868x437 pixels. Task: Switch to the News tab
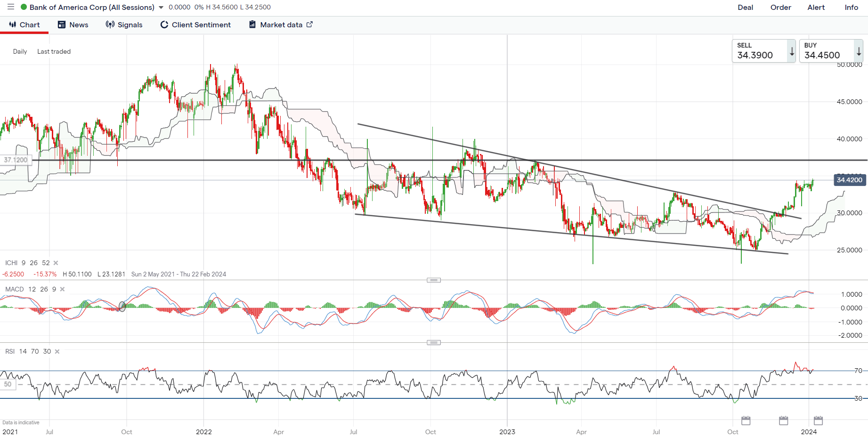click(73, 25)
